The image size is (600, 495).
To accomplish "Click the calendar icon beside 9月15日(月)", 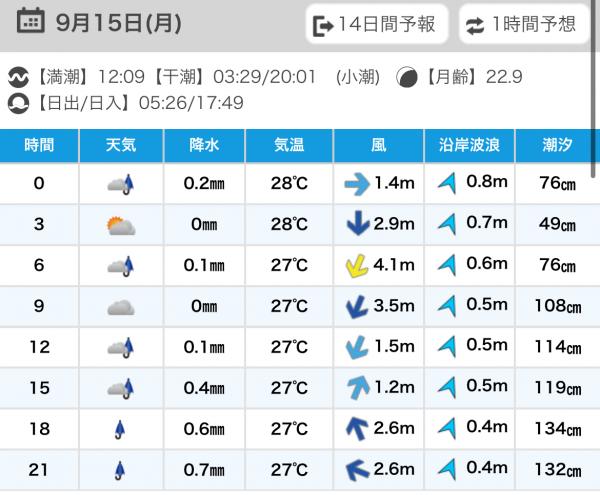I will (x=31, y=25).
